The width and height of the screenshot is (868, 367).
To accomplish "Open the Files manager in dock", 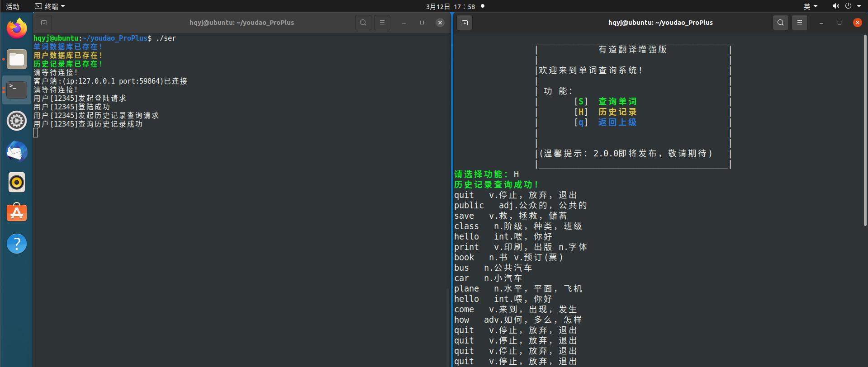I will (17, 59).
